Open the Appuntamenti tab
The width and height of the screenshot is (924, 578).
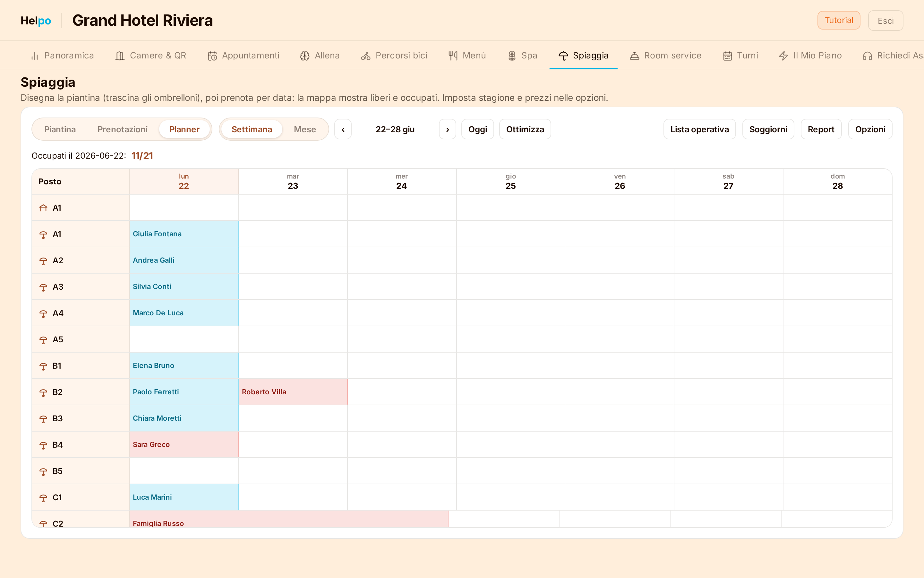click(x=244, y=56)
